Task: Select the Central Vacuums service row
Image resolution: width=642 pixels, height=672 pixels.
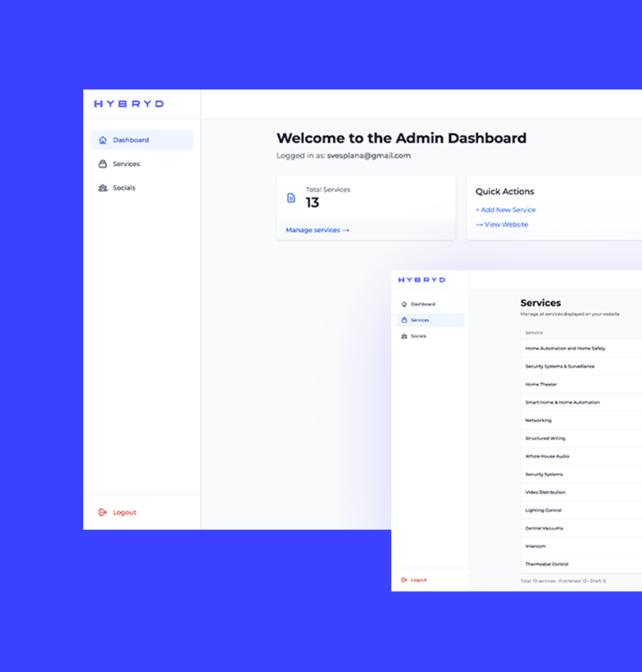Action: [x=544, y=528]
